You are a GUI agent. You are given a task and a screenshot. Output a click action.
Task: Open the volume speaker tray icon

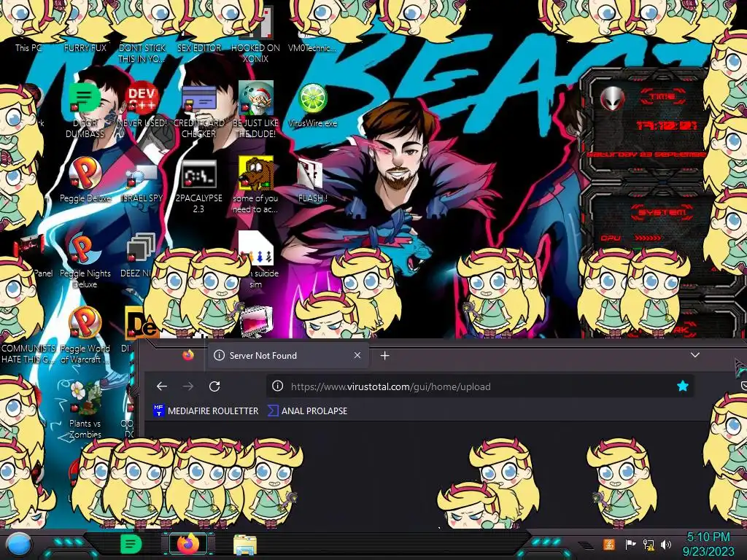667,544
